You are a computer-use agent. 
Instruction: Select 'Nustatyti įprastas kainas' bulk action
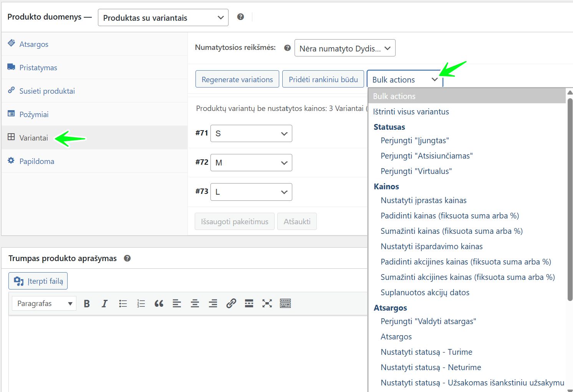pyautogui.click(x=423, y=200)
